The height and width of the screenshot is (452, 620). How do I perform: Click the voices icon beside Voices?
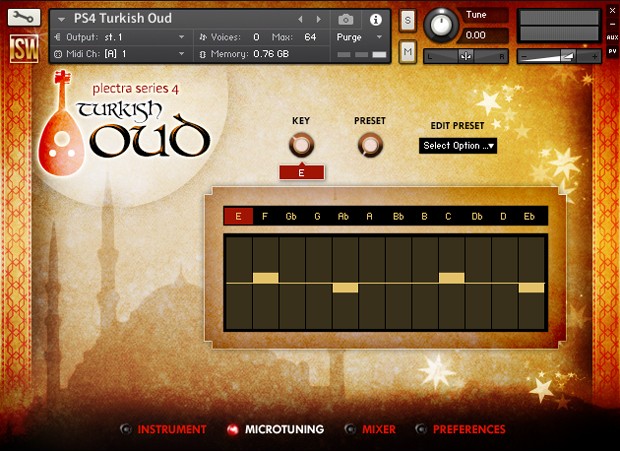[x=203, y=37]
